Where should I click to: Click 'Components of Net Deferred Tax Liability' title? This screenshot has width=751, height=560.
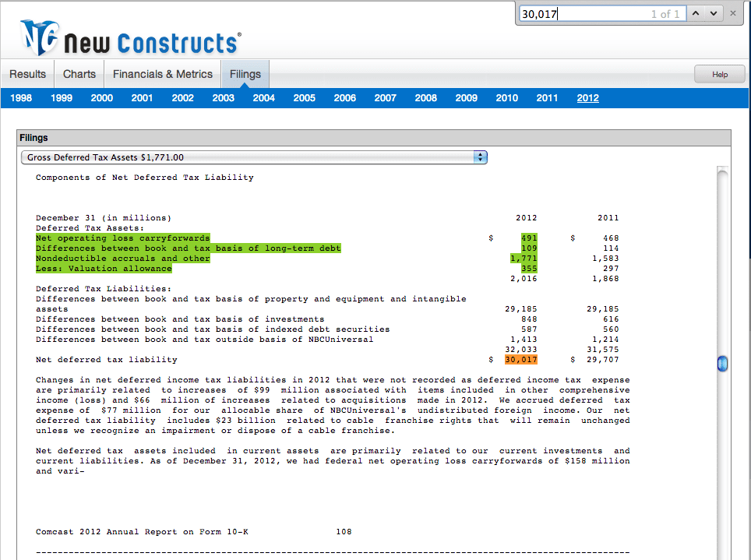click(145, 178)
